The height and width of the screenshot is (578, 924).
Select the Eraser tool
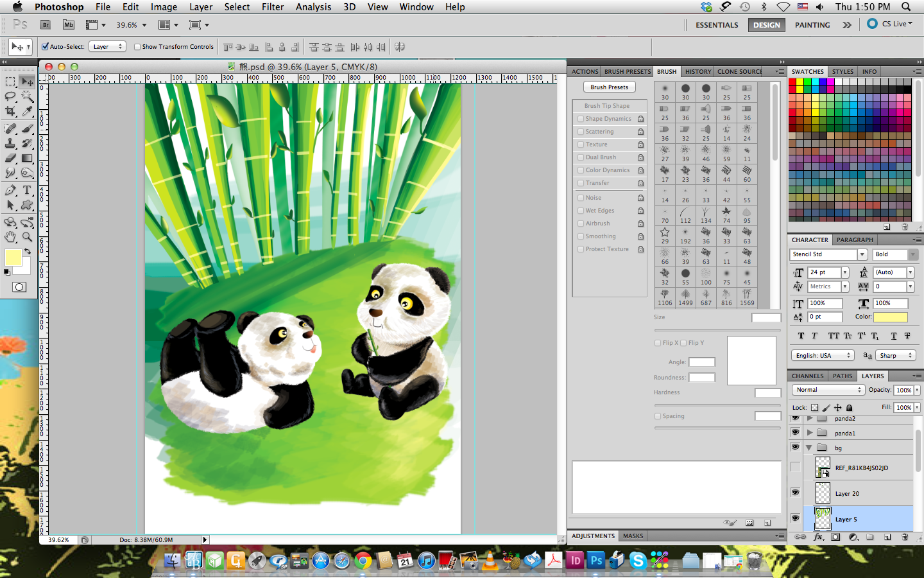click(10, 158)
